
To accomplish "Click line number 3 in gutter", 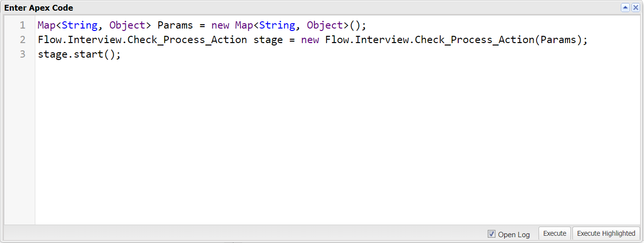I will [22, 54].
